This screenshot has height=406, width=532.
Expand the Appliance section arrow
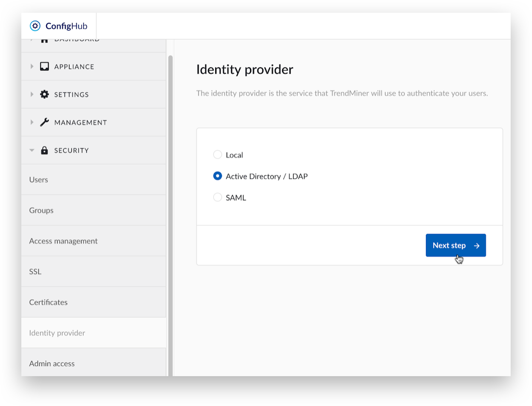point(32,67)
